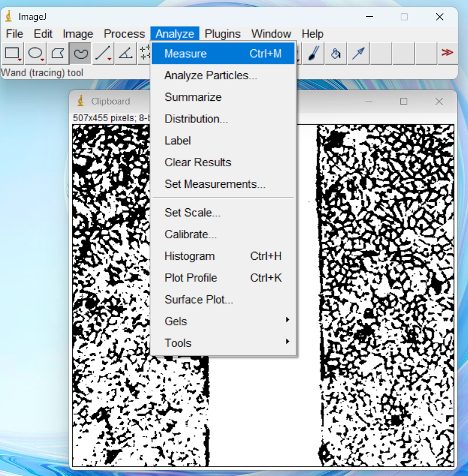Open the Edit menu
The height and width of the screenshot is (476, 468).
(43, 34)
